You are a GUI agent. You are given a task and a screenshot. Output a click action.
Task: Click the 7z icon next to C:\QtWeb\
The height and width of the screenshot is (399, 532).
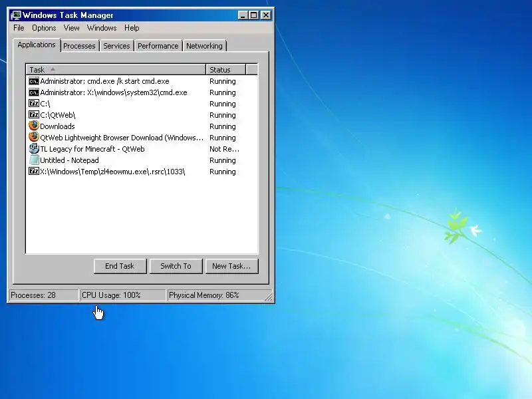(34, 114)
